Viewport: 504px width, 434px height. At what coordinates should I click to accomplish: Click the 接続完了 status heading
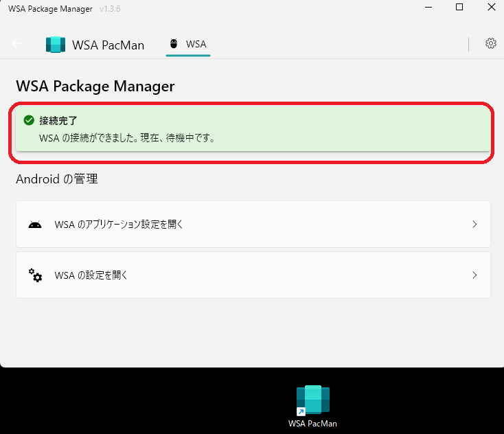click(x=58, y=121)
